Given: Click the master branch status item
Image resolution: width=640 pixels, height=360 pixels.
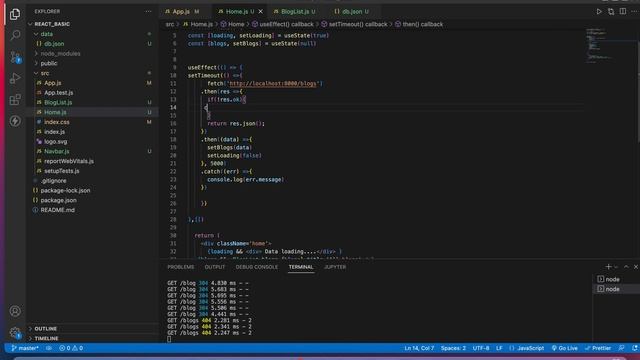Looking at the screenshot, I should tap(24, 348).
